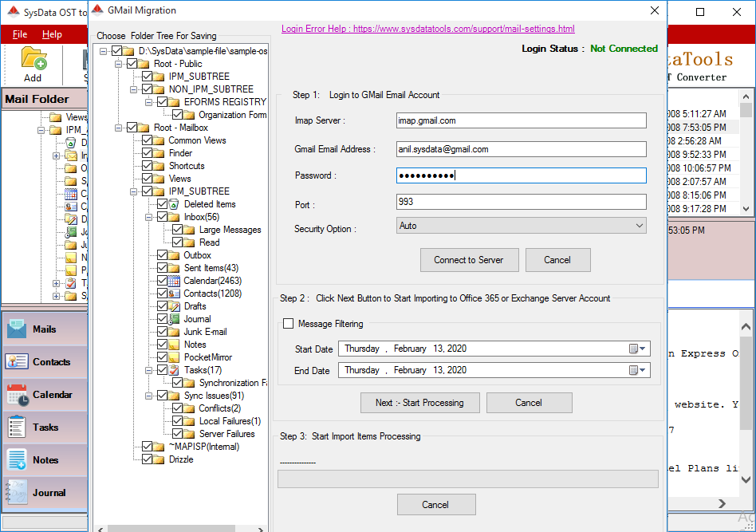Click the Notes icon in sidebar
The image size is (756, 532).
pos(17,459)
